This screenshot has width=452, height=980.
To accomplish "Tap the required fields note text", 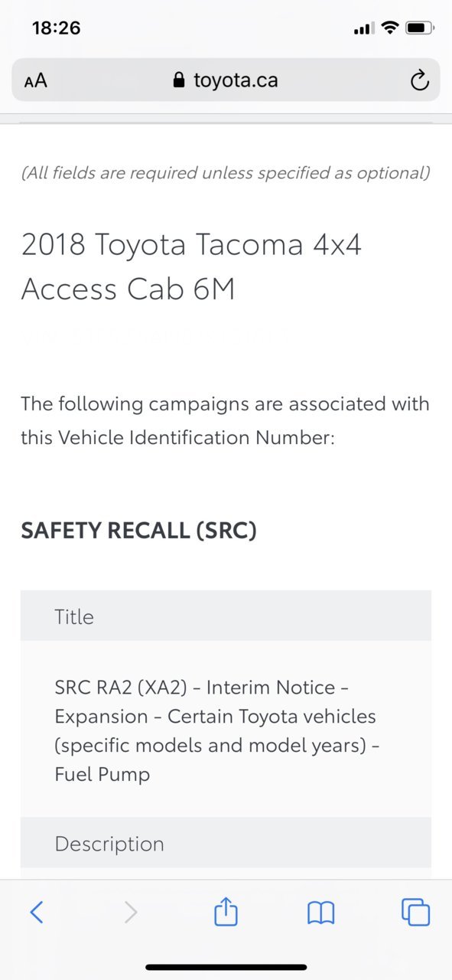I will click(x=226, y=172).
